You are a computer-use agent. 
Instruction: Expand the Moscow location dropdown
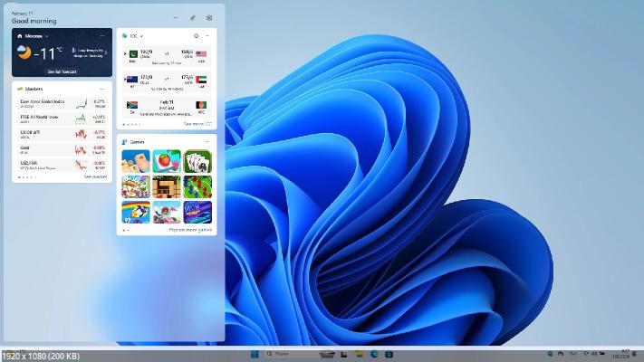tap(46, 36)
